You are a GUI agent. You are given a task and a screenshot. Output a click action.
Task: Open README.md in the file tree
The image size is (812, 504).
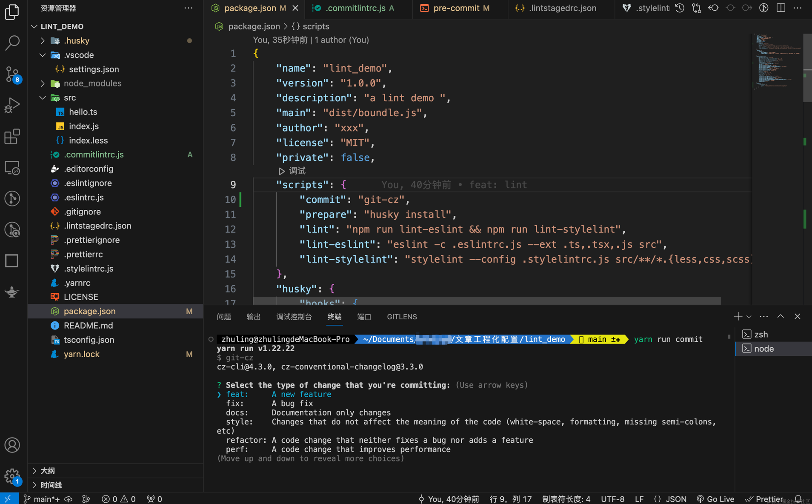pyautogui.click(x=115, y=326)
